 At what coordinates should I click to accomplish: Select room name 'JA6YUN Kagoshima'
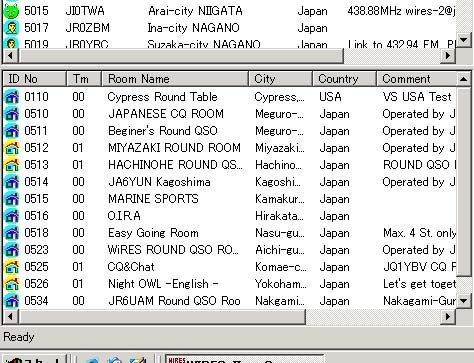pos(159,182)
